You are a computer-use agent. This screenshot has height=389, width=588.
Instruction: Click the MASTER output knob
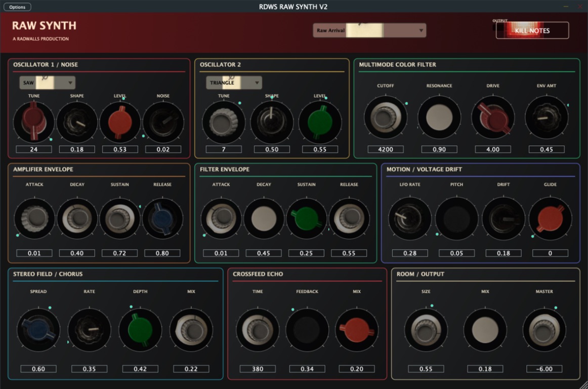tap(544, 330)
